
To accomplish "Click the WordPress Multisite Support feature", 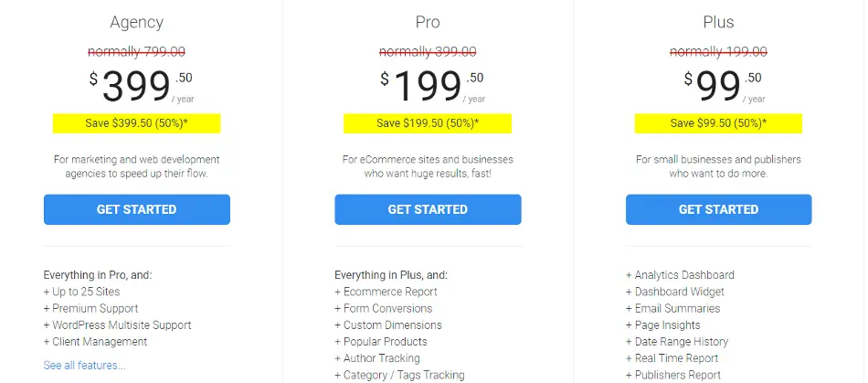I will tap(117, 324).
